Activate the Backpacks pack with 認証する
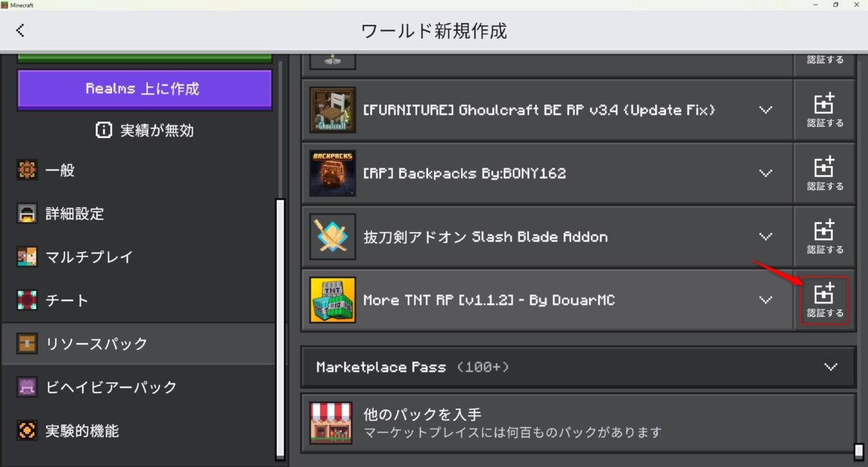Screen dimensions: 868x467 pyautogui.click(x=825, y=173)
